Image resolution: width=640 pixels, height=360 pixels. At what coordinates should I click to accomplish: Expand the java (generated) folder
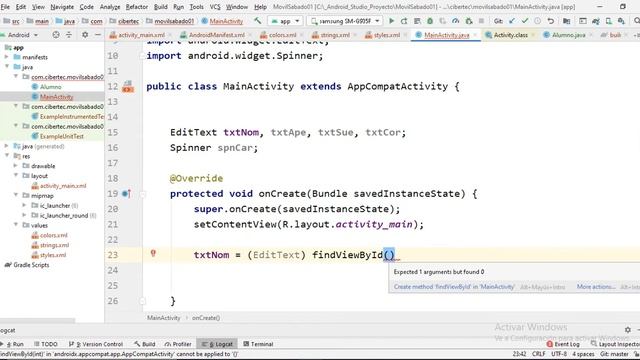coord(7,146)
